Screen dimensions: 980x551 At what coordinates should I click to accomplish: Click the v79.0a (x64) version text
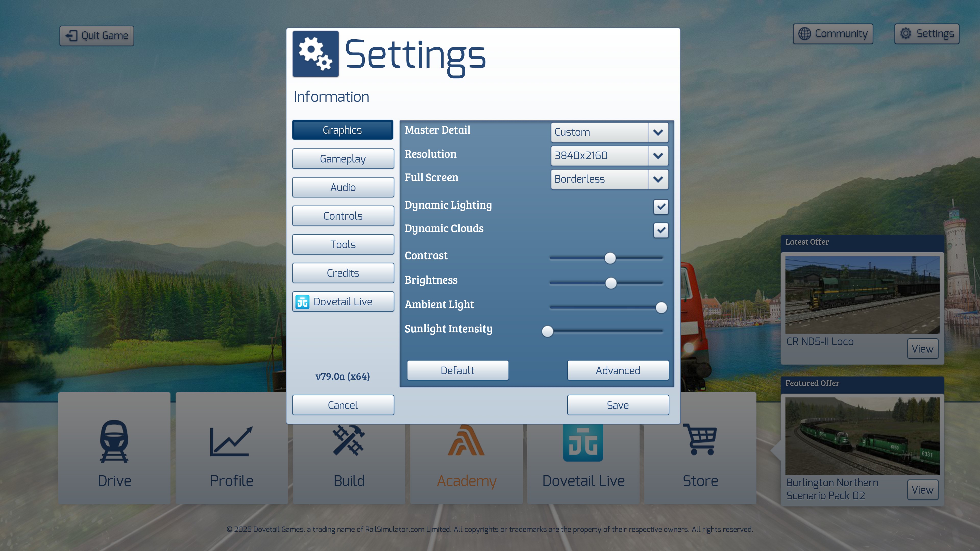click(x=342, y=377)
